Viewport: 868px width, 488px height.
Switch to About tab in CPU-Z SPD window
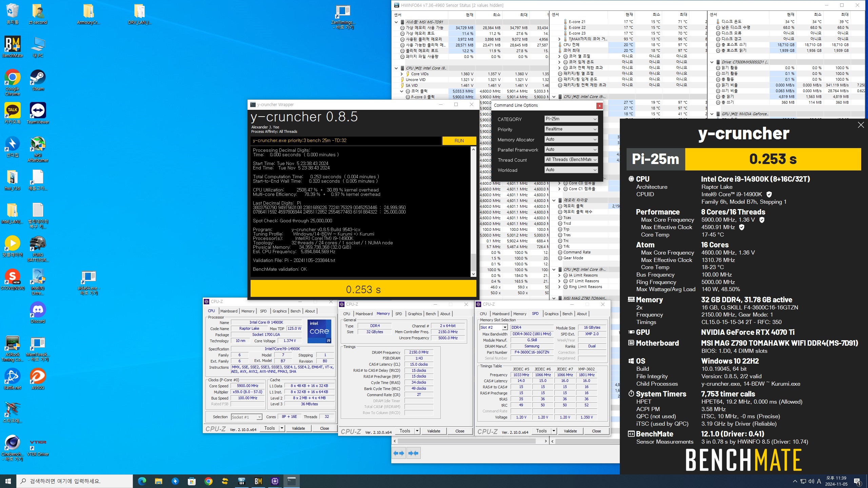pyautogui.click(x=582, y=314)
